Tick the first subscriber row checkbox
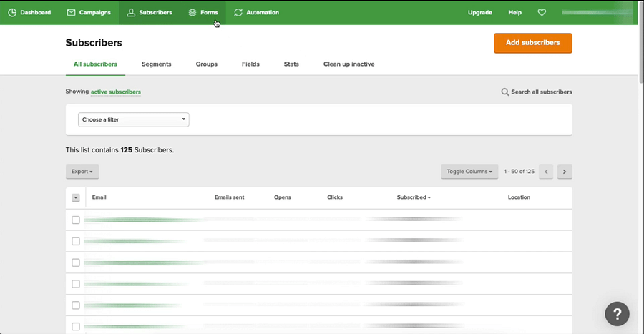 76,220
